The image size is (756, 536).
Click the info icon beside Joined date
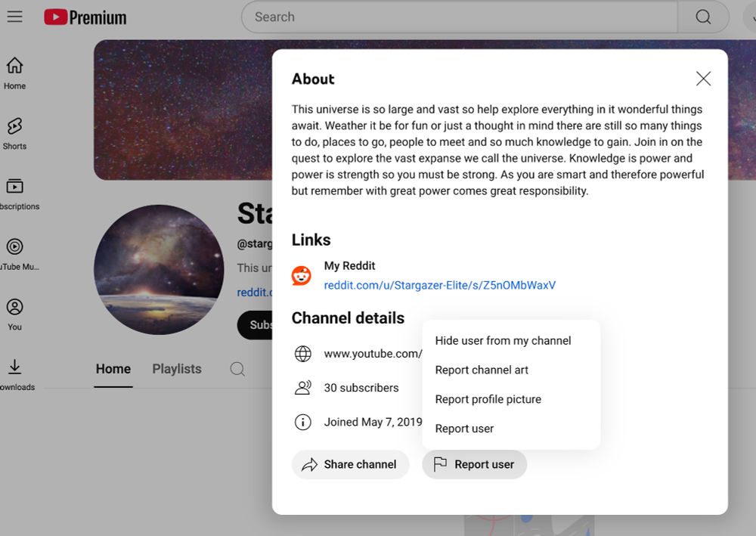pyautogui.click(x=303, y=423)
